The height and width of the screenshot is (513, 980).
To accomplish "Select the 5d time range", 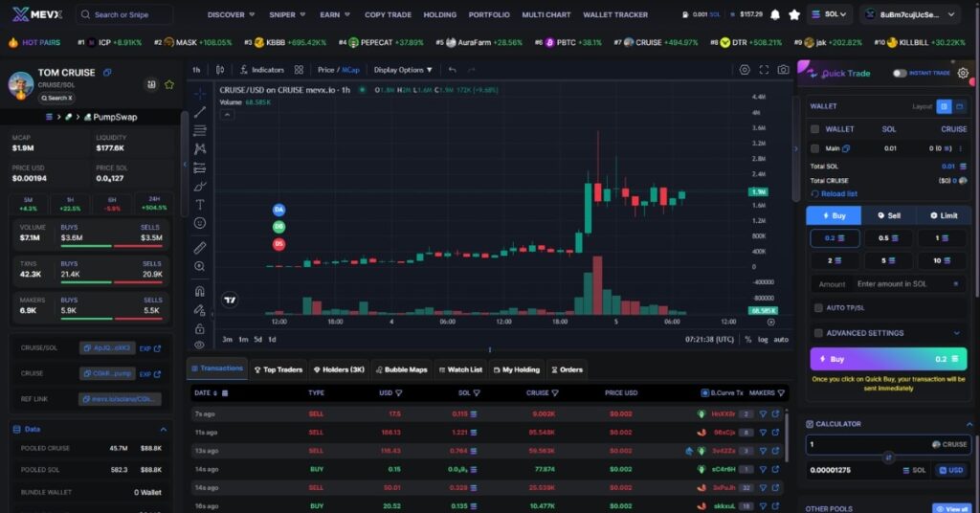I will coord(257,340).
